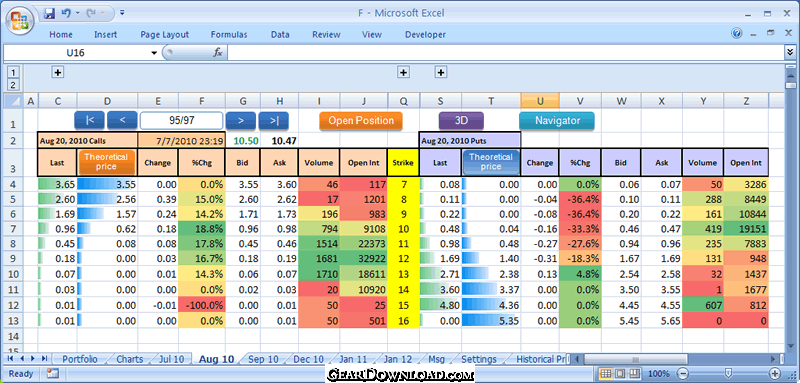Open the Insert ribbon tab
Screen dimensions: 800x383
(105, 35)
